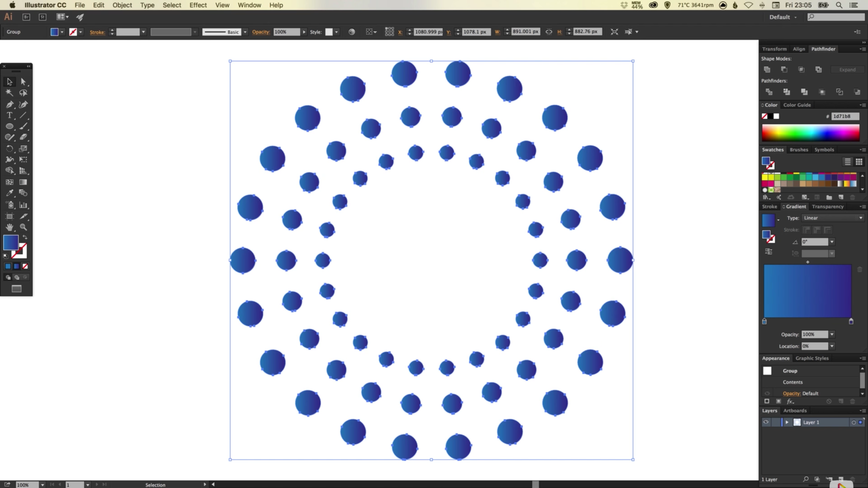This screenshot has width=868, height=488.
Task: Swap fill and stroke colors
Action: tap(25, 237)
